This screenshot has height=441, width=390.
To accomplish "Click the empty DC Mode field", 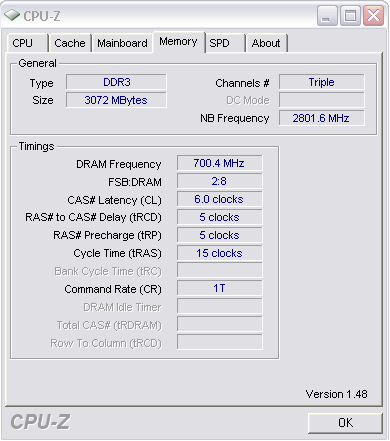I will point(322,100).
